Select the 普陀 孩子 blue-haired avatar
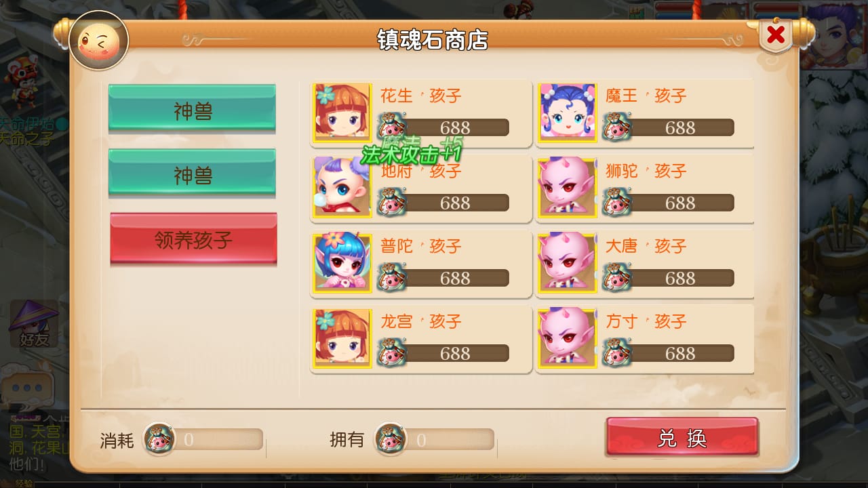 pyautogui.click(x=342, y=263)
